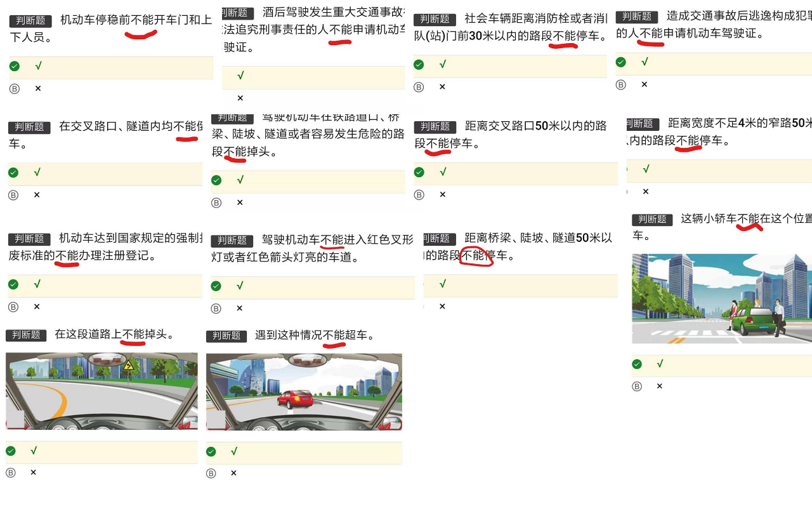This screenshot has width=812, height=506.
Task: Select the B option under 机动车达到强制报废标准 question
Action: tap(14, 307)
